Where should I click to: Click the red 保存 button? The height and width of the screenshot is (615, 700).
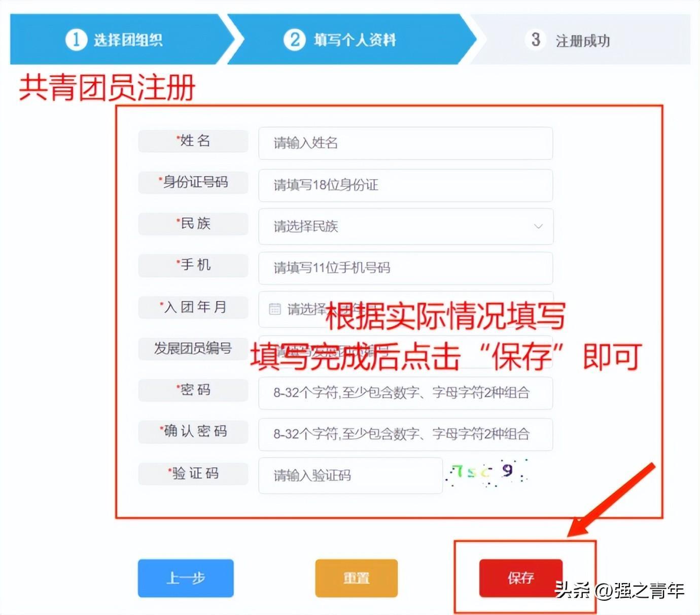[x=521, y=578]
